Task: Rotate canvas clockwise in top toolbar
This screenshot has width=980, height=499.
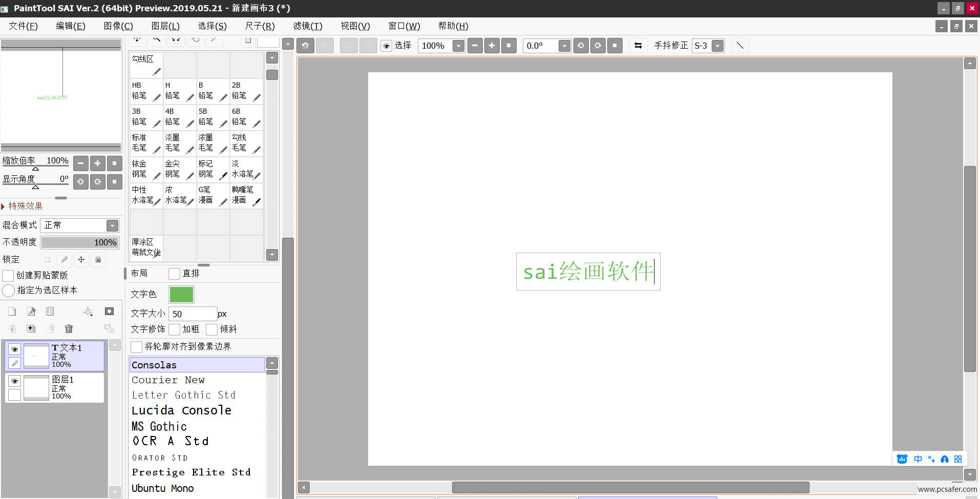Action: click(598, 46)
